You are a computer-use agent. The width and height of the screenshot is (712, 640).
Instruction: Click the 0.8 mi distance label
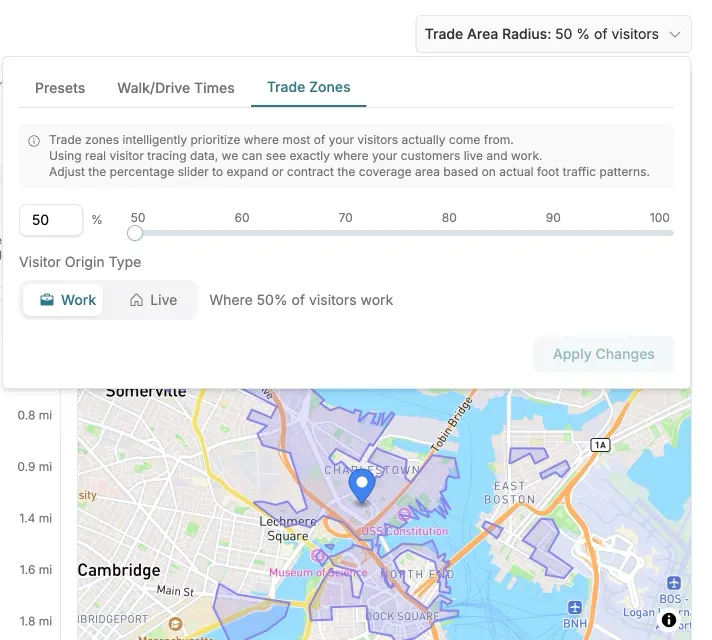(35, 415)
